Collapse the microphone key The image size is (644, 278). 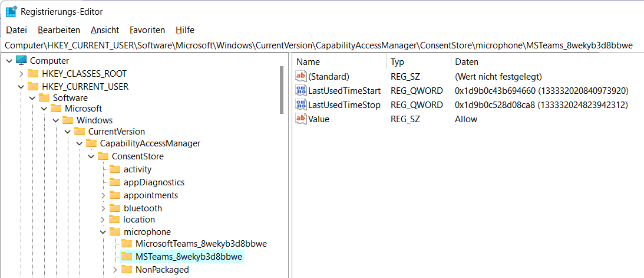(103, 232)
